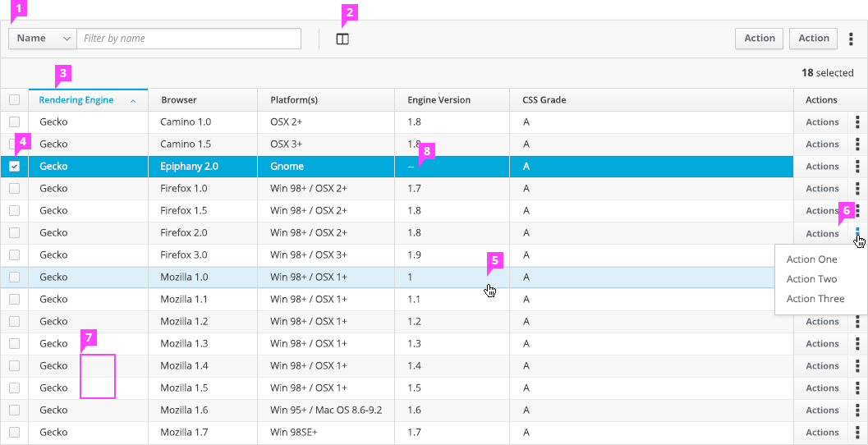Viewport: 868px width, 445px height.
Task: Open kebab menu for Mozilla 1.3 row
Action: 857,344
